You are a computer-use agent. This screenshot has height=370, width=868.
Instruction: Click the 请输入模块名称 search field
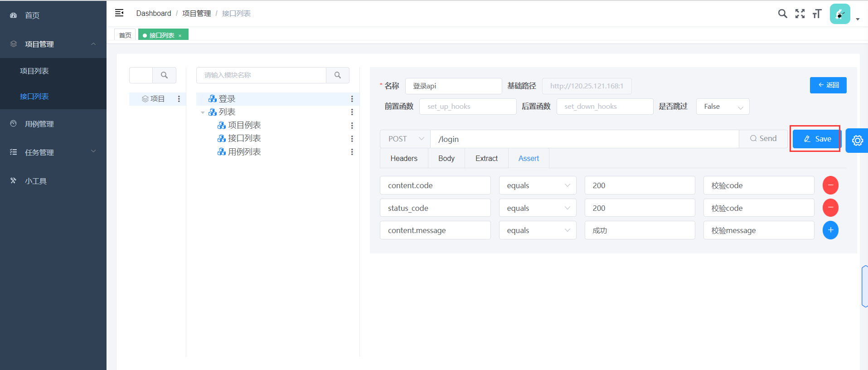(x=261, y=75)
